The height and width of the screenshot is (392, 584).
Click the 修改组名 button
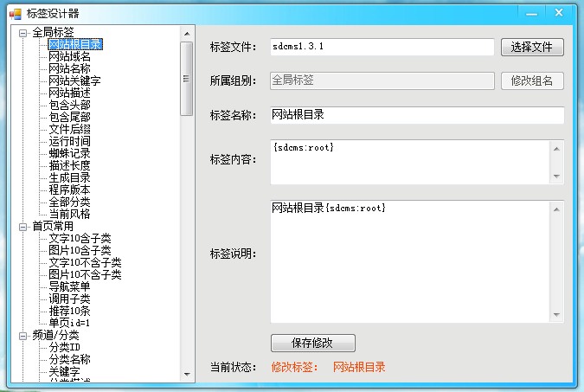(532, 81)
